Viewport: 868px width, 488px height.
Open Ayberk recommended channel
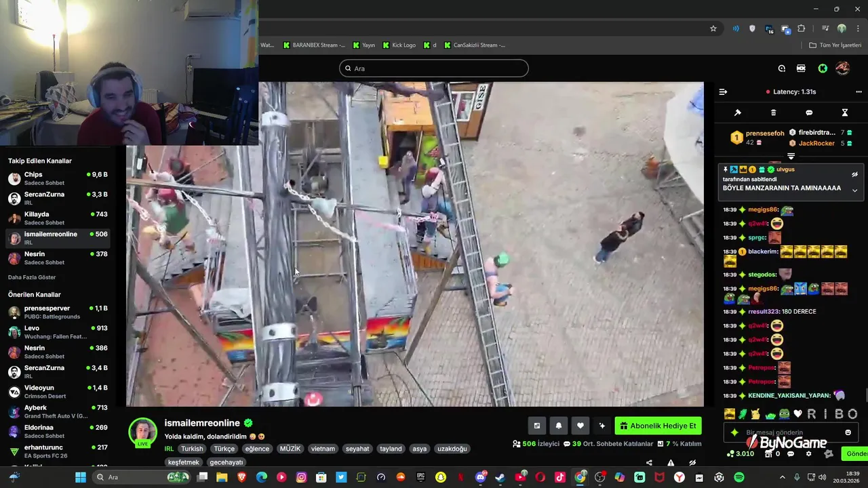point(58,411)
